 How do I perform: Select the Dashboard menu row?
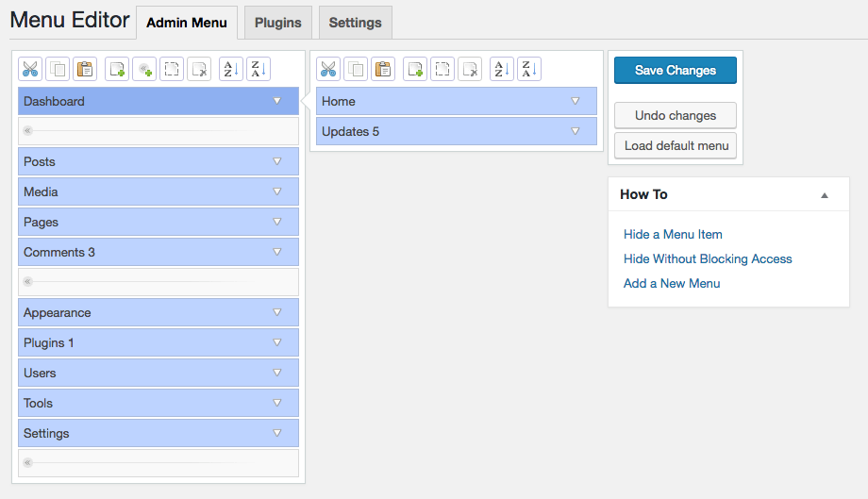(159, 101)
